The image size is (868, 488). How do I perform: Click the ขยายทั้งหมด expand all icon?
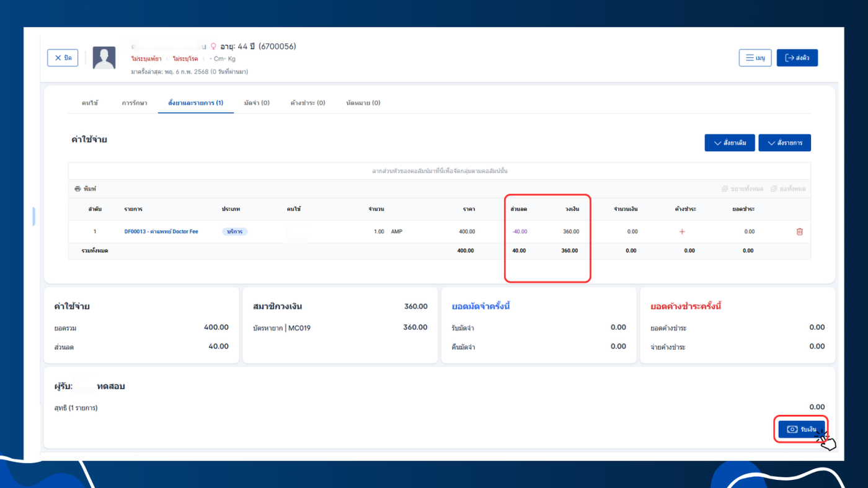[x=725, y=189]
